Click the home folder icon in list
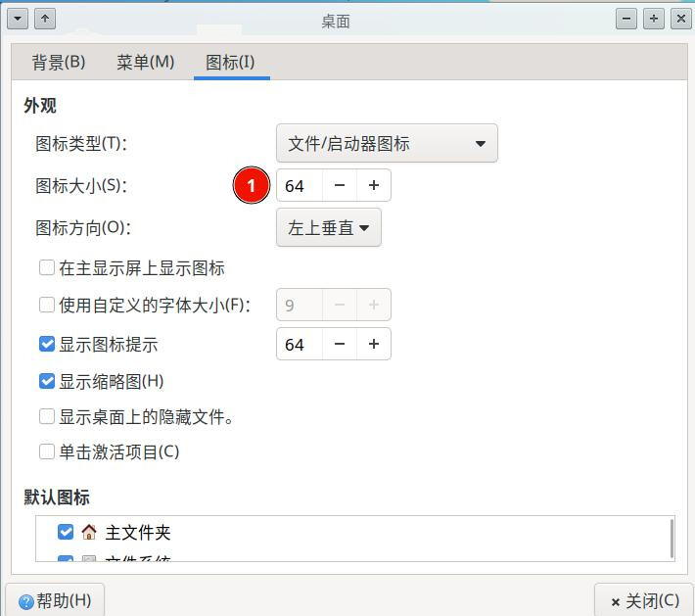The image size is (695, 616). coord(89,533)
